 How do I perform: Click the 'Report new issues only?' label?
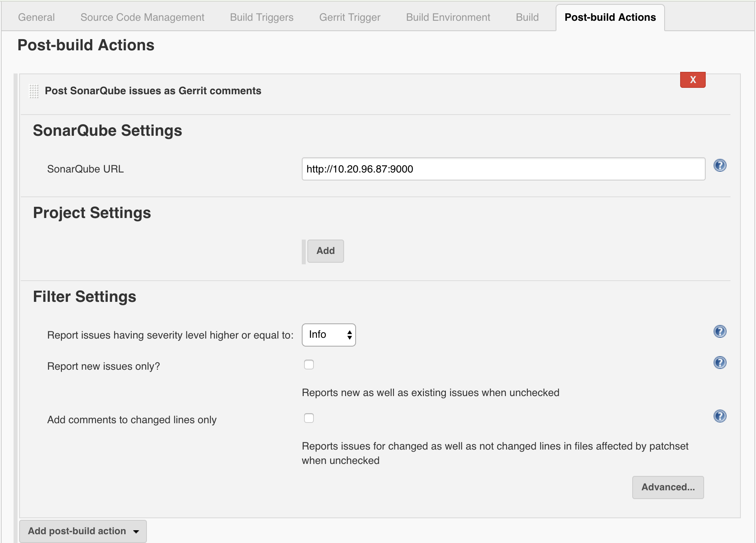[103, 366]
